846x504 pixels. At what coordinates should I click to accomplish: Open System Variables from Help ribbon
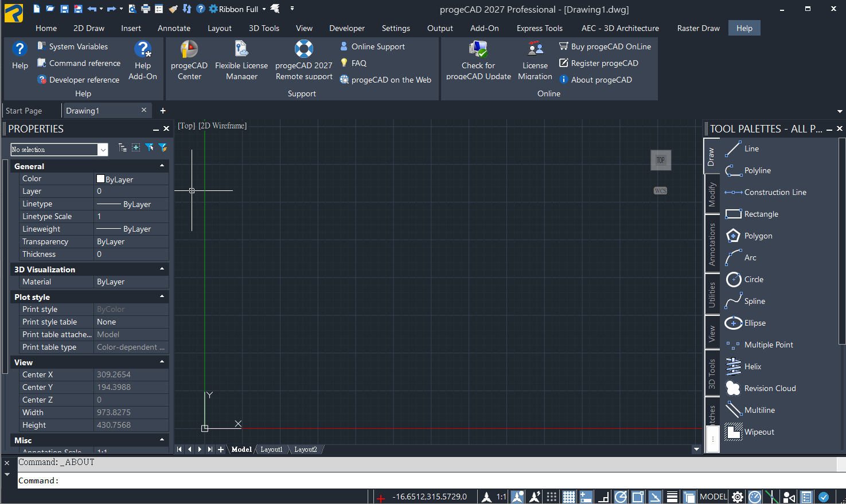pos(72,46)
